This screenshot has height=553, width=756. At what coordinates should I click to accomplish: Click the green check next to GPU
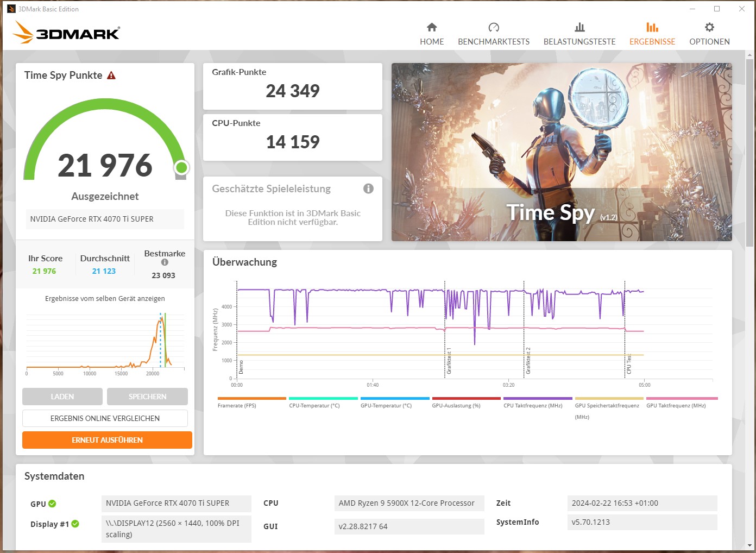52,504
